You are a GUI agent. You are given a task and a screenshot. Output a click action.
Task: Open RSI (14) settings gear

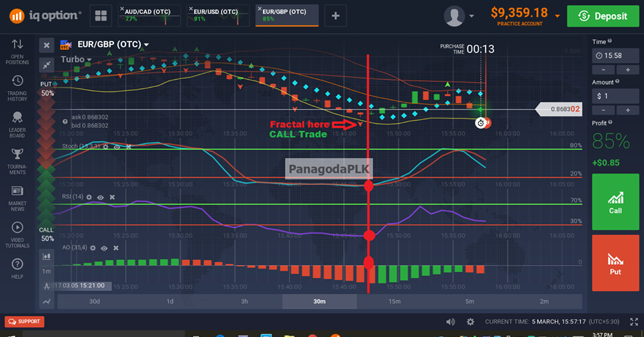click(89, 197)
